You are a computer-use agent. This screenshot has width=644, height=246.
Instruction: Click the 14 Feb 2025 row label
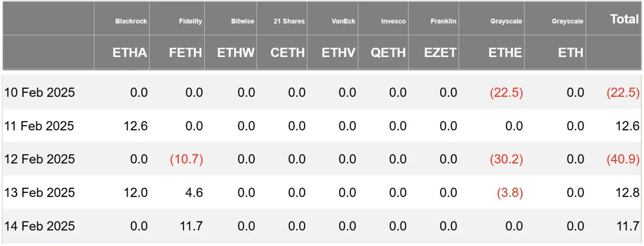(40, 226)
